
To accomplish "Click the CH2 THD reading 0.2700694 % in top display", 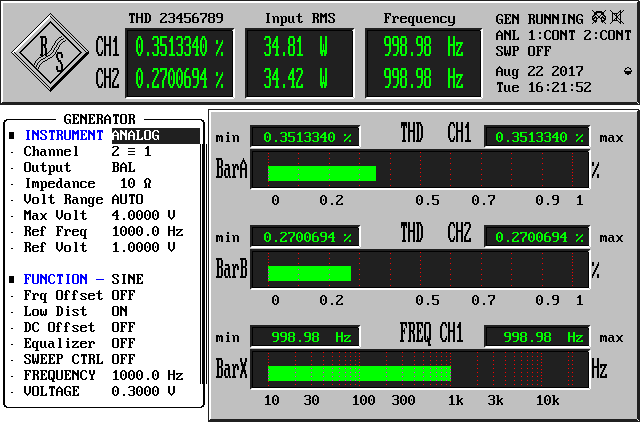I will click(179, 78).
